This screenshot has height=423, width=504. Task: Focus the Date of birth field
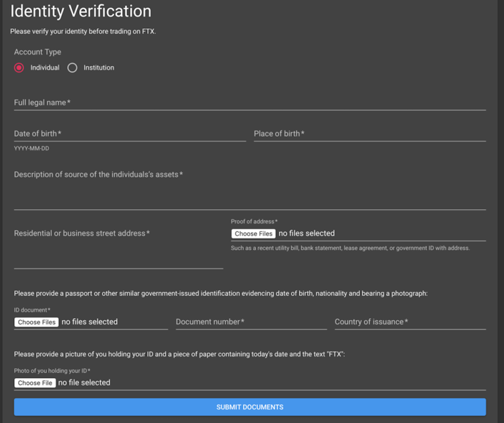tap(130, 134)
